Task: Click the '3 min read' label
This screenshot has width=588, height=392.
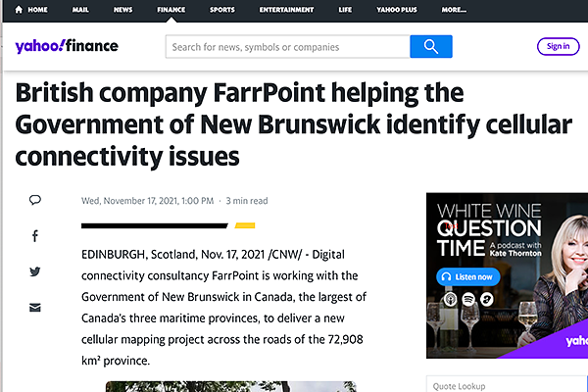Action: tap(247, 201)
